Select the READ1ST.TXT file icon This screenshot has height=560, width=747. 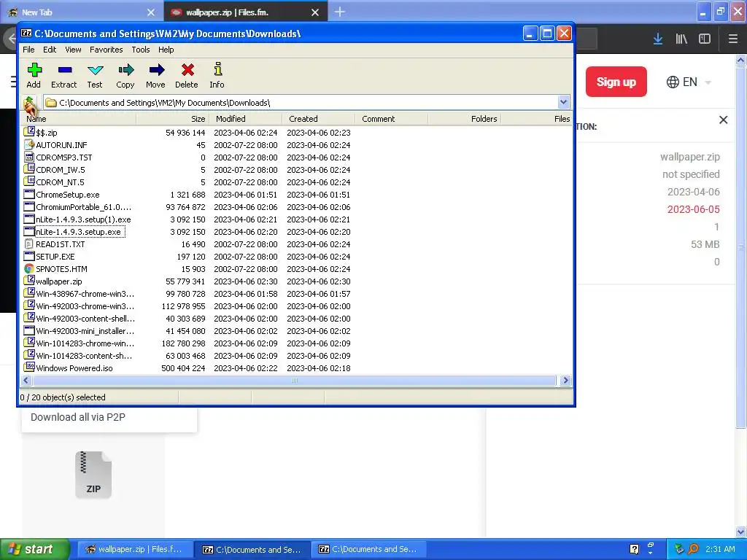tap(29, 244)
